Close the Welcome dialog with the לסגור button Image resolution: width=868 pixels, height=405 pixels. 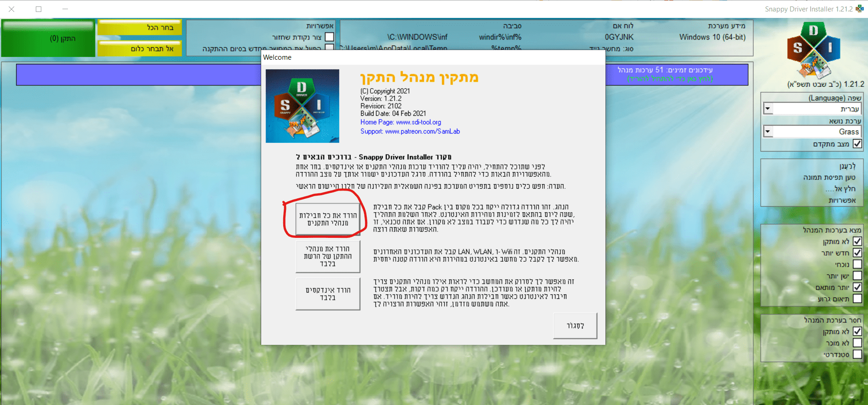(575, 326)
